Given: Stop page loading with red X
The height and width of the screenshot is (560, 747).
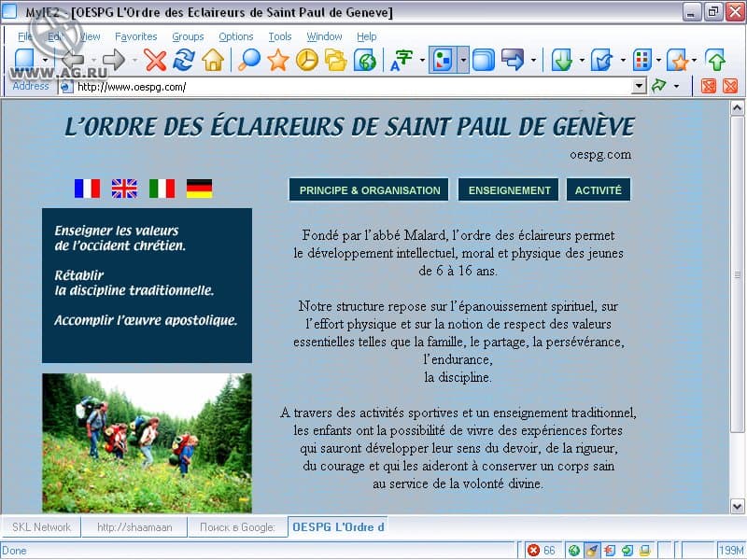Looking at the screenshot, I should (155, 61).
